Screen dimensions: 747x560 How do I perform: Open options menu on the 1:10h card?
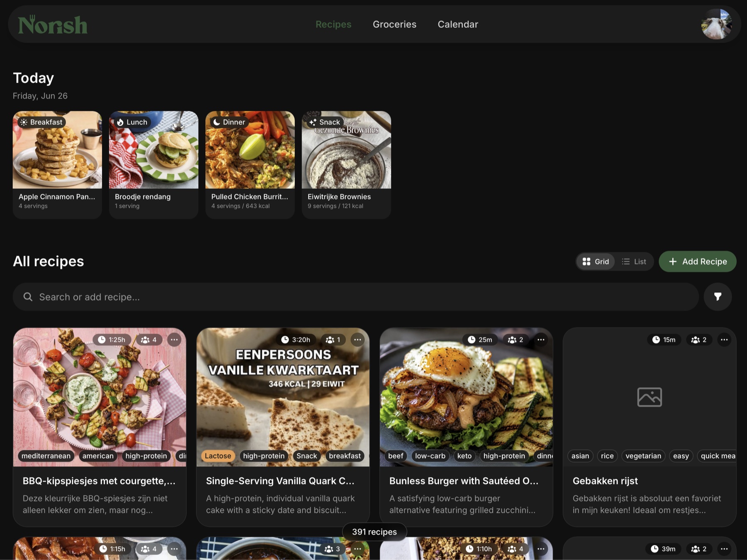click(x=541, y=549)
